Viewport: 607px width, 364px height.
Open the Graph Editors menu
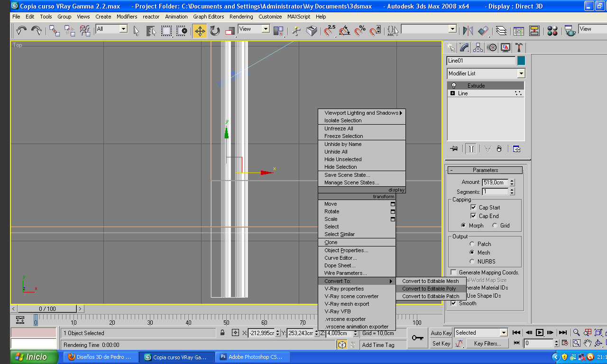208,17
